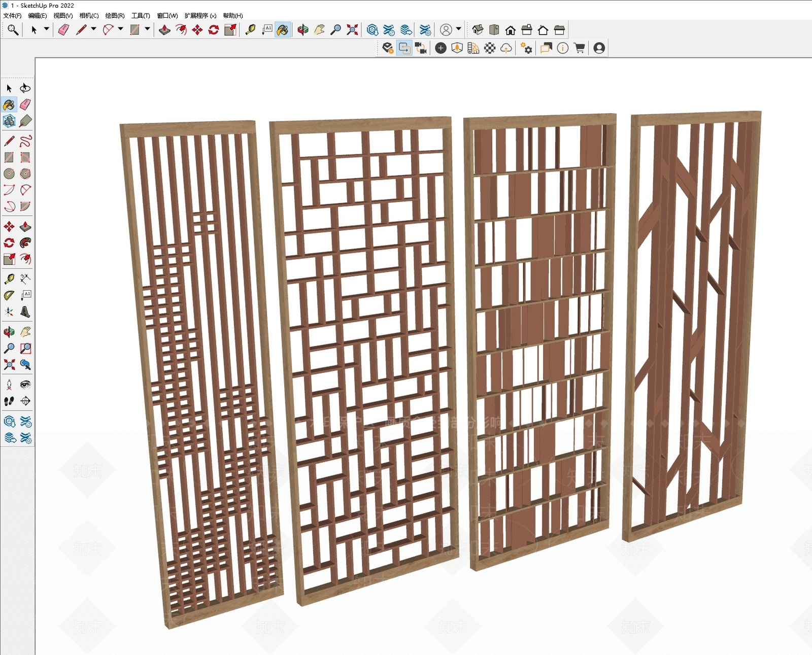
Task: Switch to Top view
Action: click(494, 30)
